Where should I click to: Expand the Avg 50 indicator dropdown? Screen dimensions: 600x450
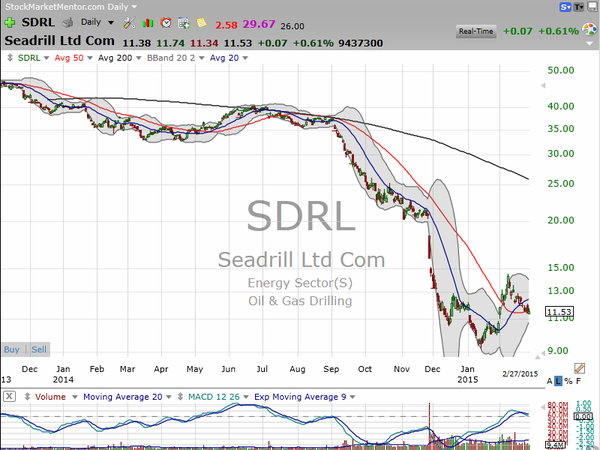click(x=90, y=58)
